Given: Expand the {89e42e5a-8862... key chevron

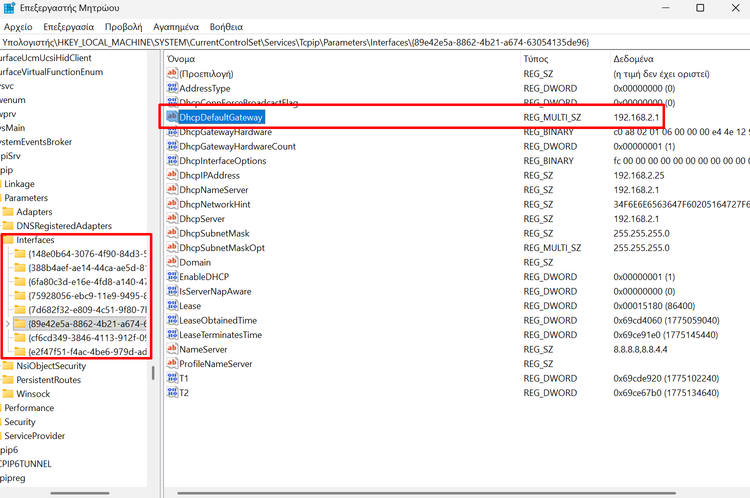Looking at the screenshot, I should [x=9, y=324].
